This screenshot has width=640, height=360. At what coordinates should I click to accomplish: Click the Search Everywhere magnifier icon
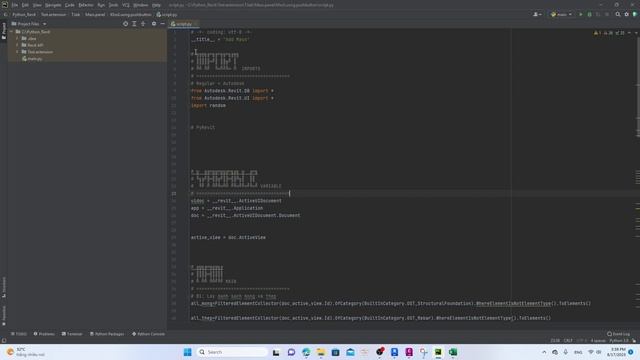[618, 15]
